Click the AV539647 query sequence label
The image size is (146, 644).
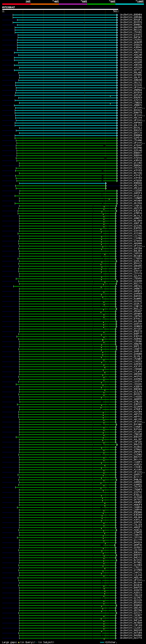tap(8, 7)
